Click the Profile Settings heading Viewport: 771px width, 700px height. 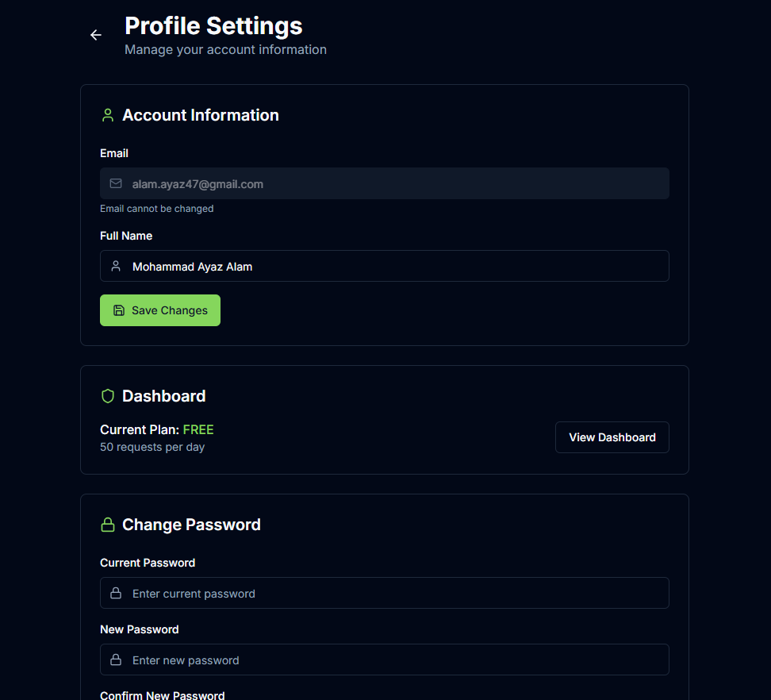213,26
